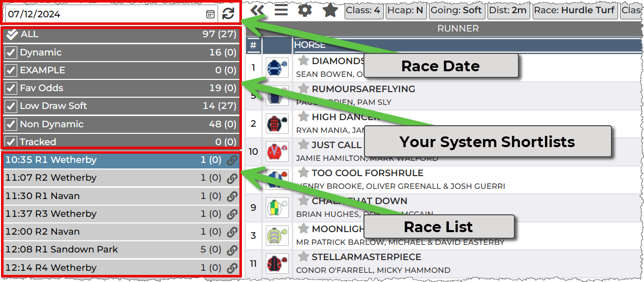Click silks icon for runner number 2

tap(277, 124)
